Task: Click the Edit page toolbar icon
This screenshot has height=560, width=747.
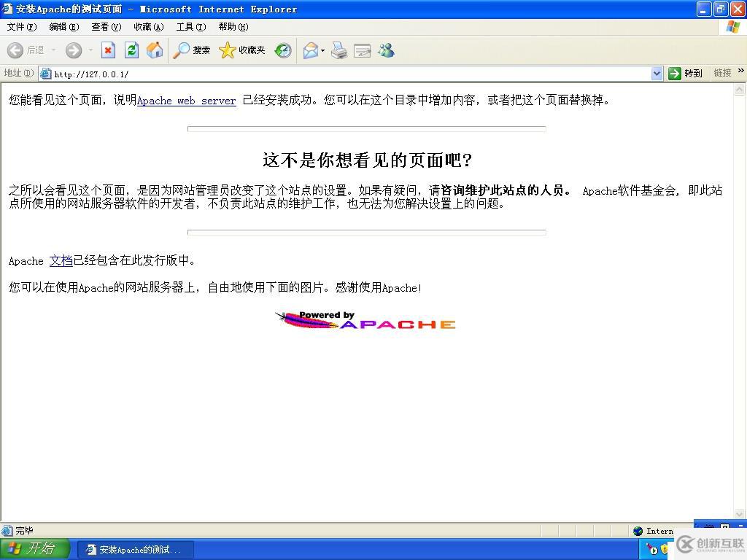Action: pos(362,50)
